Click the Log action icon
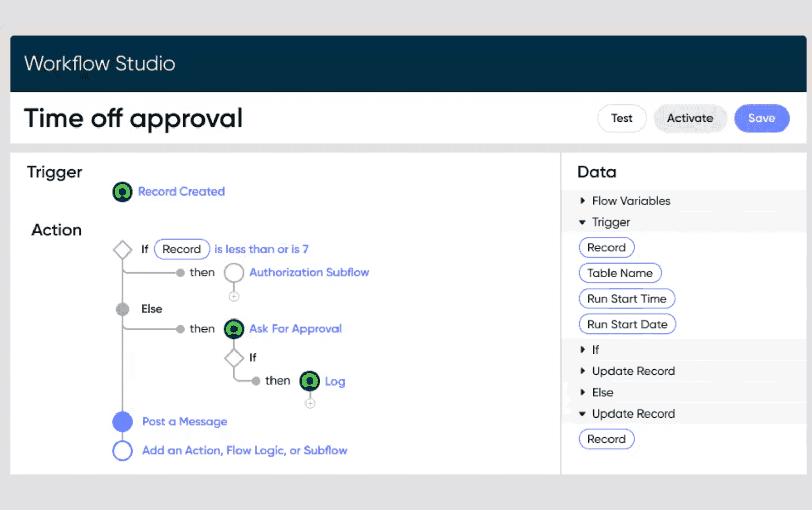 point(310,381)
